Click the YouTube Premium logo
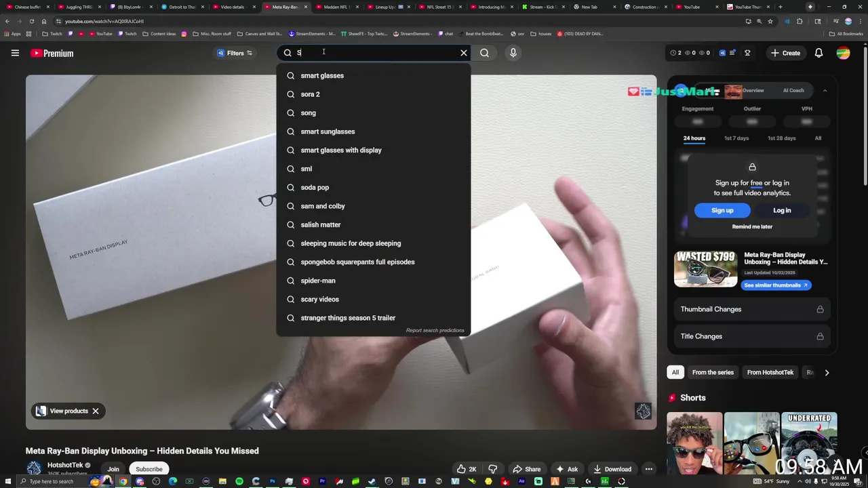This screenshot has width=868, height=488. (x=52, y=53)
